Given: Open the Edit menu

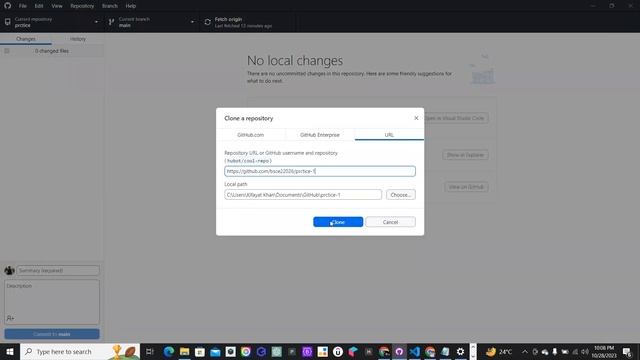Looking at the screenshot, I should (x=39, y=6).
